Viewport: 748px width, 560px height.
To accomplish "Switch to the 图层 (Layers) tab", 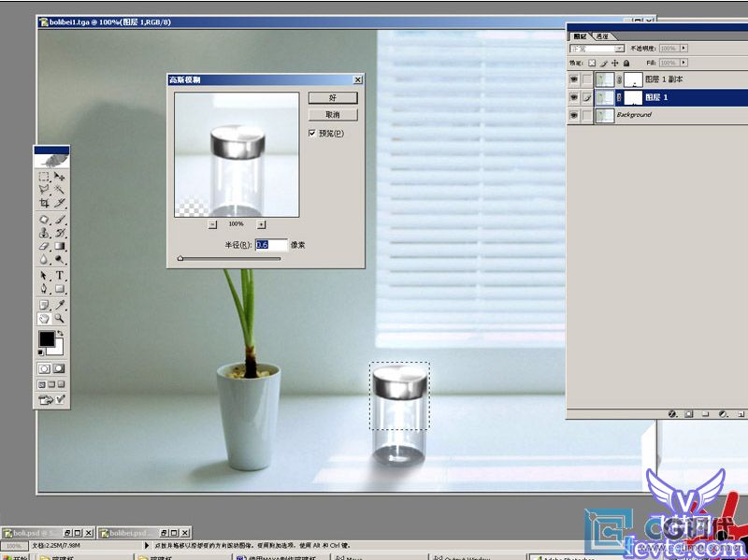I will click(581, 36).
